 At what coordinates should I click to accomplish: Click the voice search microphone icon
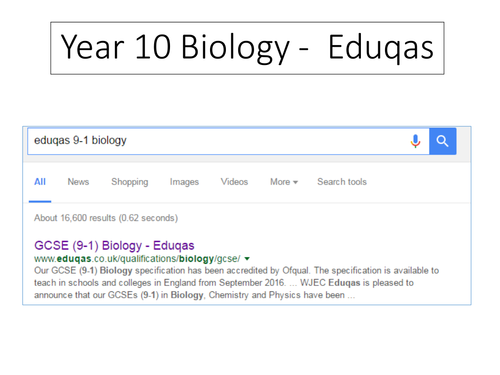(415, 141)
